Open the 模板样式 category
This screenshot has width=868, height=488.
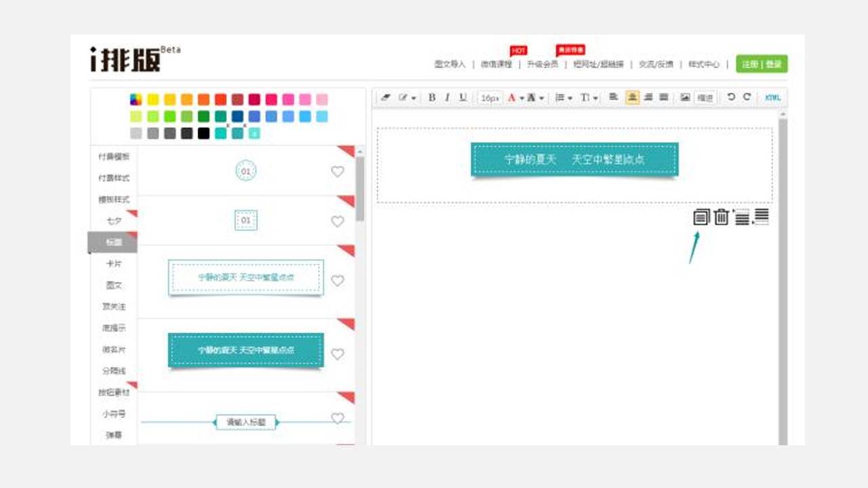(x=114, y=200)
